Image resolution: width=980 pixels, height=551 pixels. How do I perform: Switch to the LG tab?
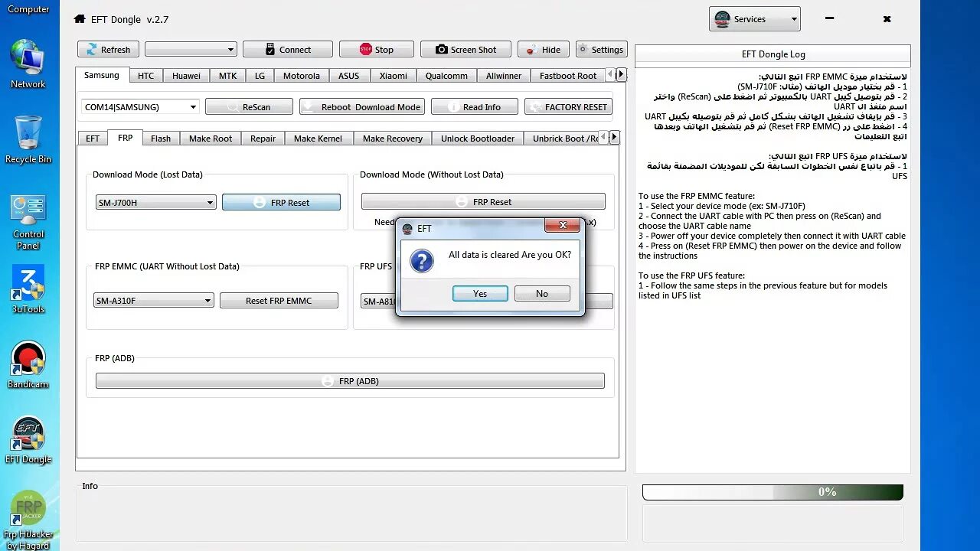pyautogui.click(x=260, y=76)
